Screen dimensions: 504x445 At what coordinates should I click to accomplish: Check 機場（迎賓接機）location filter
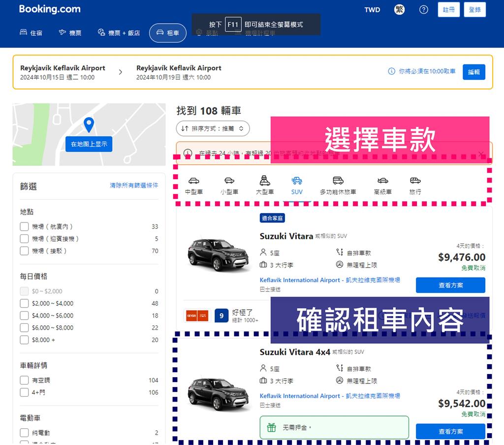pos(25,239)
